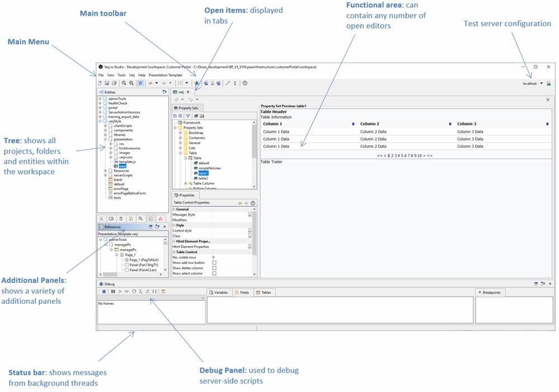Click the info 'i' icon in toolbar
The width and height of the screenshot is (559, 392).
point(235,83)
